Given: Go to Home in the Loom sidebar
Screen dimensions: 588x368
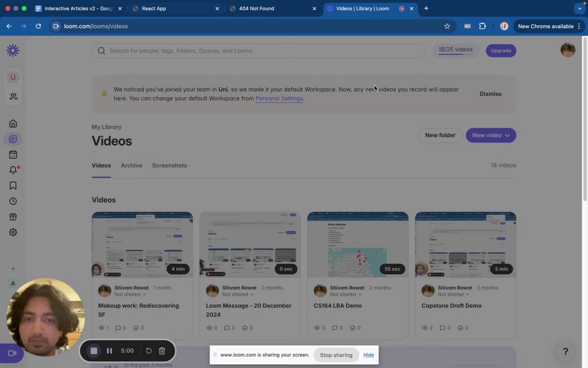Looking at the screenshot, I should coord(13,123).
